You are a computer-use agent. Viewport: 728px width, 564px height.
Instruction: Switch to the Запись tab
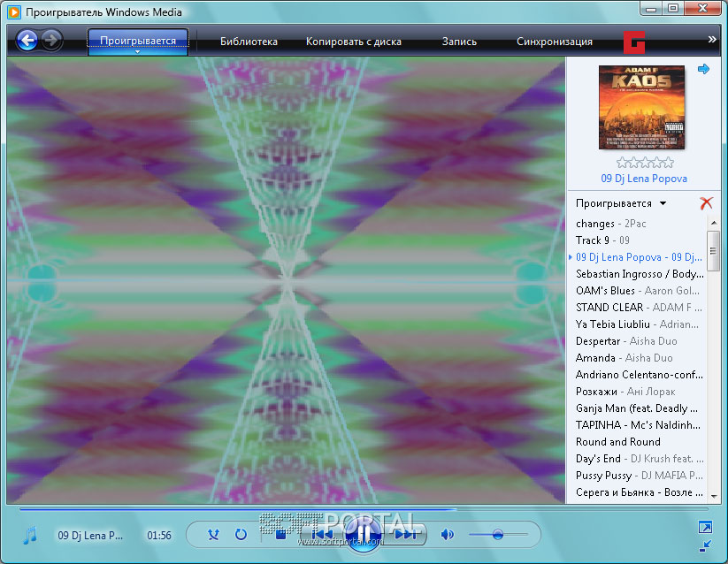(459, 42)
